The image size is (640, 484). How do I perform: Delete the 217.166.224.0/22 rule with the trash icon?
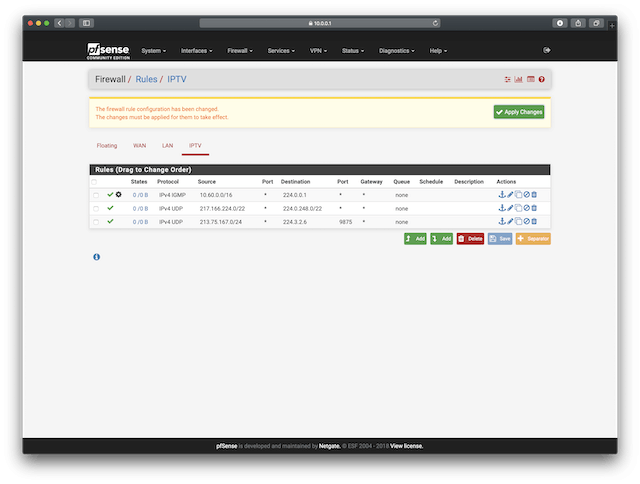pyautogui.click(x=534, y=208)
